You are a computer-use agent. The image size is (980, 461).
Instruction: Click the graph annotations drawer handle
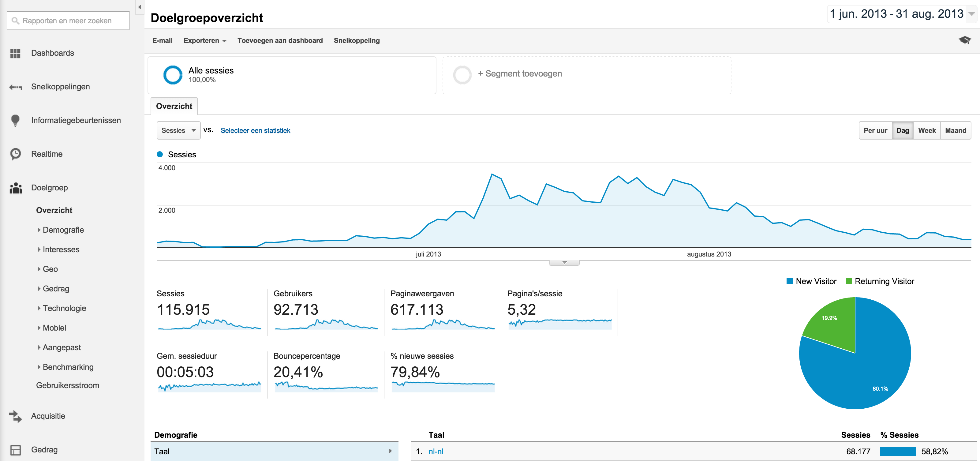pos(564,263)
